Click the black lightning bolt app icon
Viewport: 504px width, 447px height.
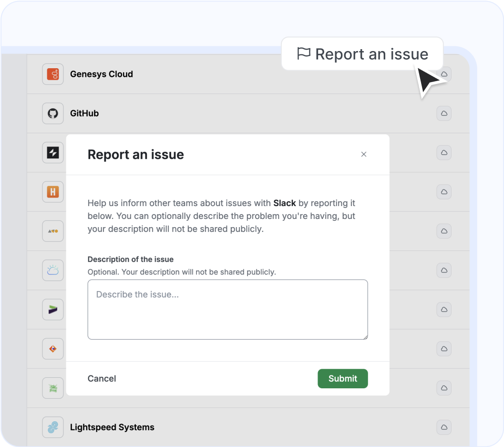[53, 153]
